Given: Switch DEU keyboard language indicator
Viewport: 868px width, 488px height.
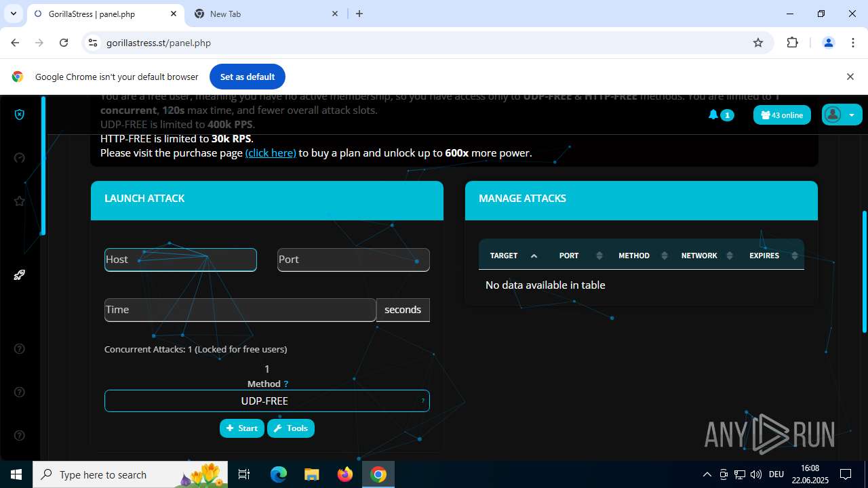Looking at the screenshot, I should [x=776, y=474].
